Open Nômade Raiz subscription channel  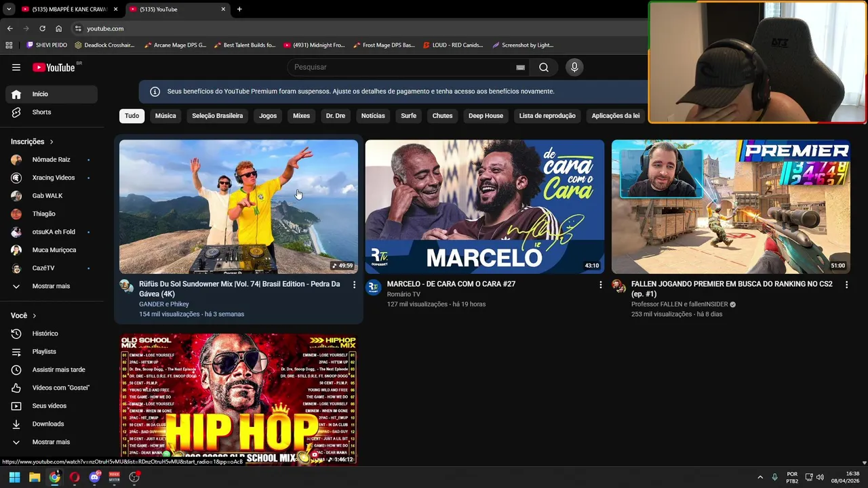coord(52,159)
